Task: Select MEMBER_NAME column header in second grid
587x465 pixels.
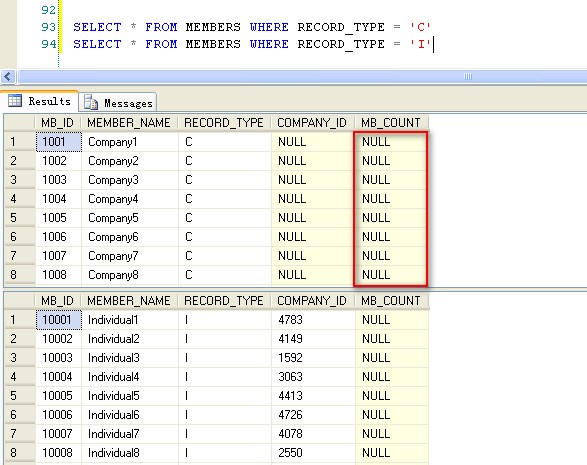Action: [129, 301]
